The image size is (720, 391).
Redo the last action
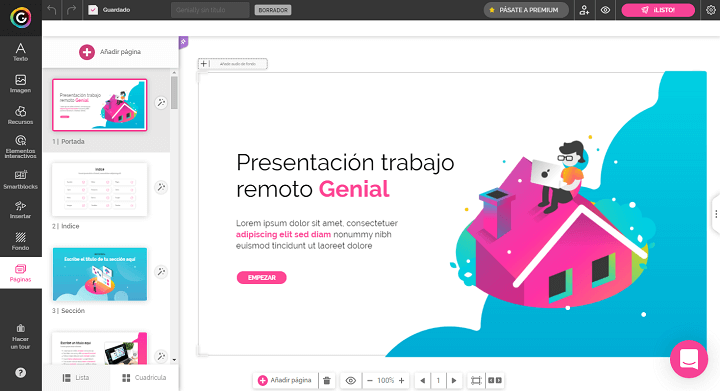click(71, 10)
